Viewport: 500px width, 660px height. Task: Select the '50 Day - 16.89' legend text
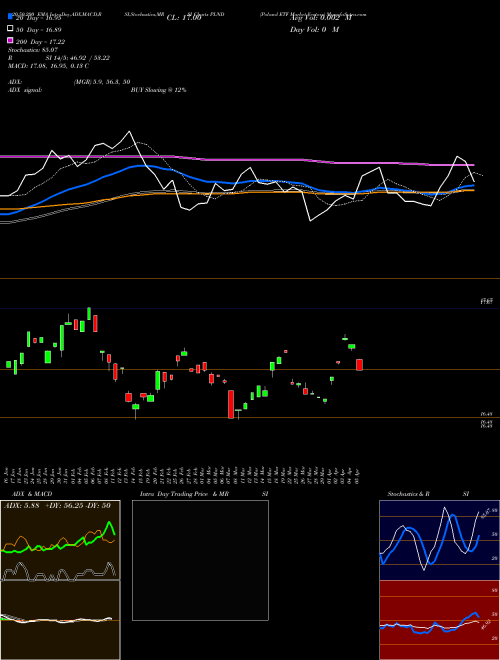click(x=39, y=30)
